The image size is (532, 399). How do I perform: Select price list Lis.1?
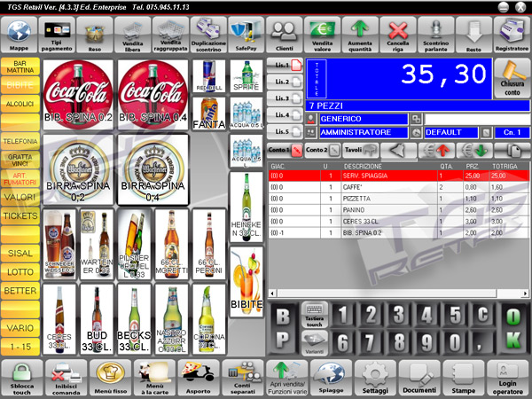[x=285, y=65]
